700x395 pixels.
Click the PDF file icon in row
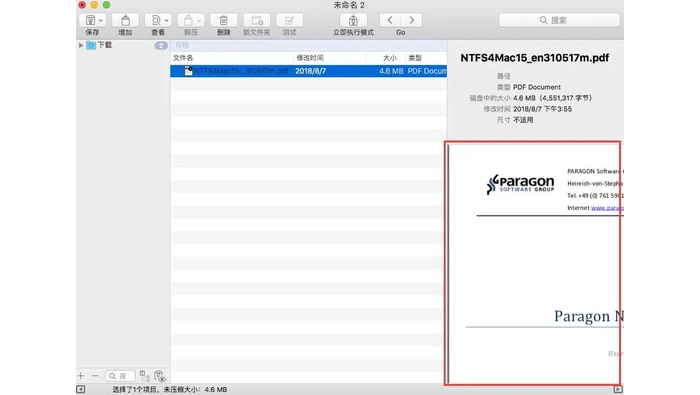point(188,71)
